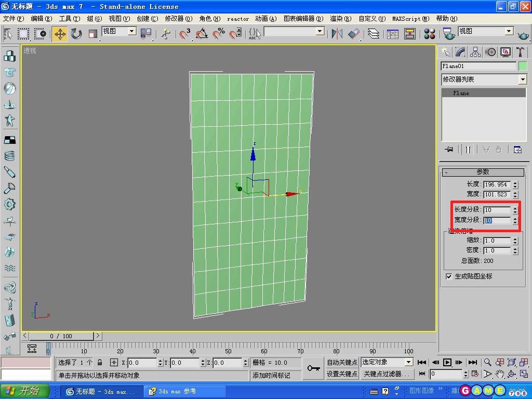Open the 修改器 menu
The width and height of the screenshot is (532, 399).
pos(178,19)
